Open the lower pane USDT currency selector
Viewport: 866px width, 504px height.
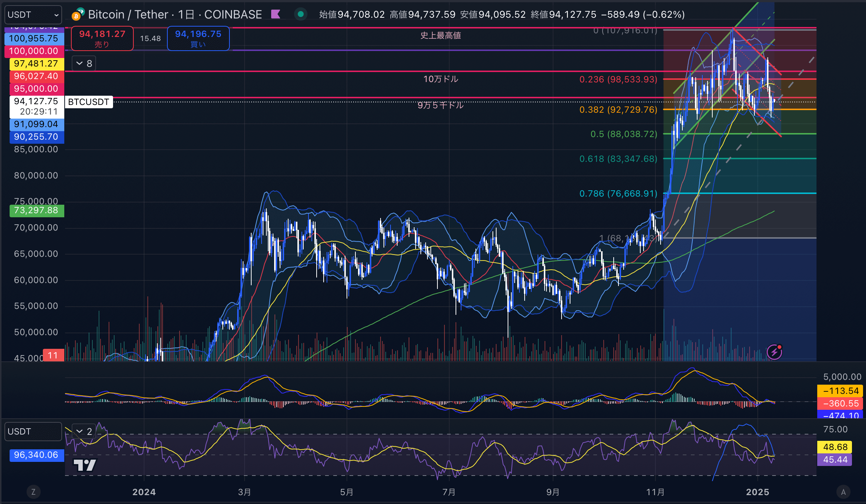point(33,432)
